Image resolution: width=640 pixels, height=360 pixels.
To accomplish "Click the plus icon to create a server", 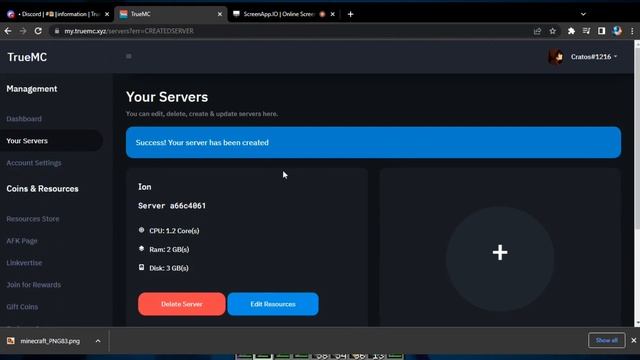I will point(500,253).
